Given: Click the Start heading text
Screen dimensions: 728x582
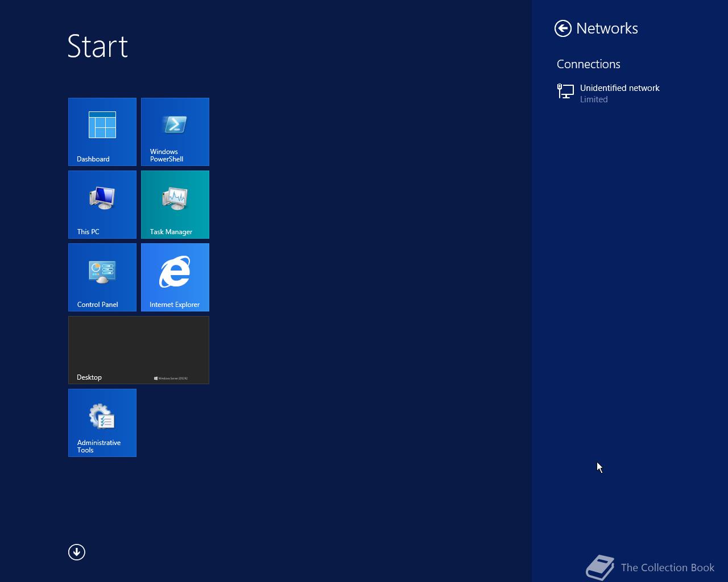Looking at the screenshot, I should 98,46.
